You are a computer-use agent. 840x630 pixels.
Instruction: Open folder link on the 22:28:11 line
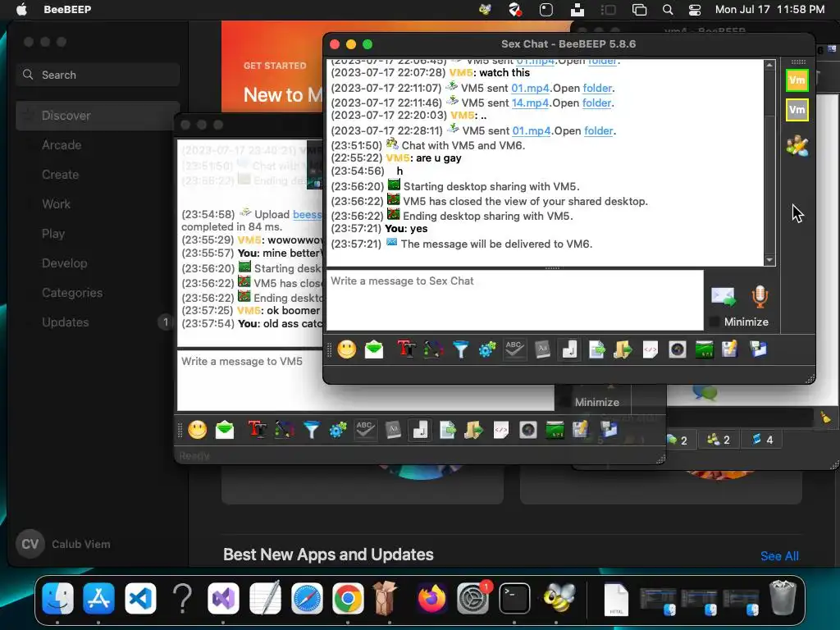click(x=598, y=130)
